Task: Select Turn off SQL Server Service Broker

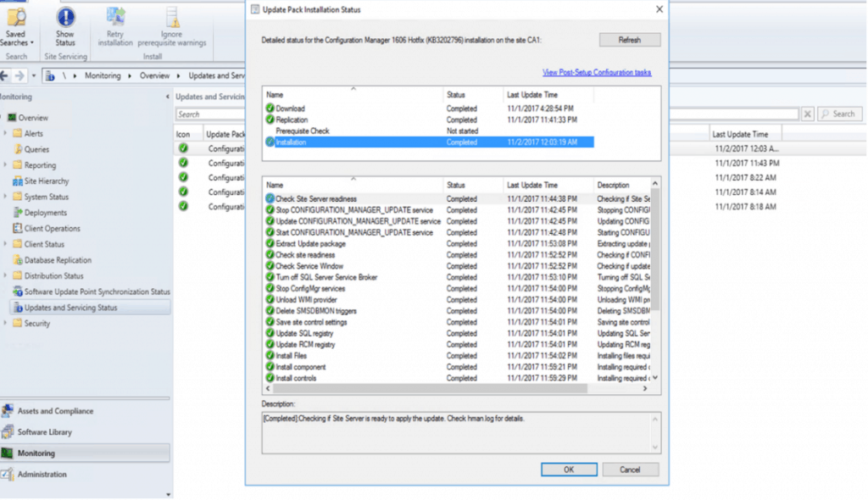Action: tap(457, 277)
